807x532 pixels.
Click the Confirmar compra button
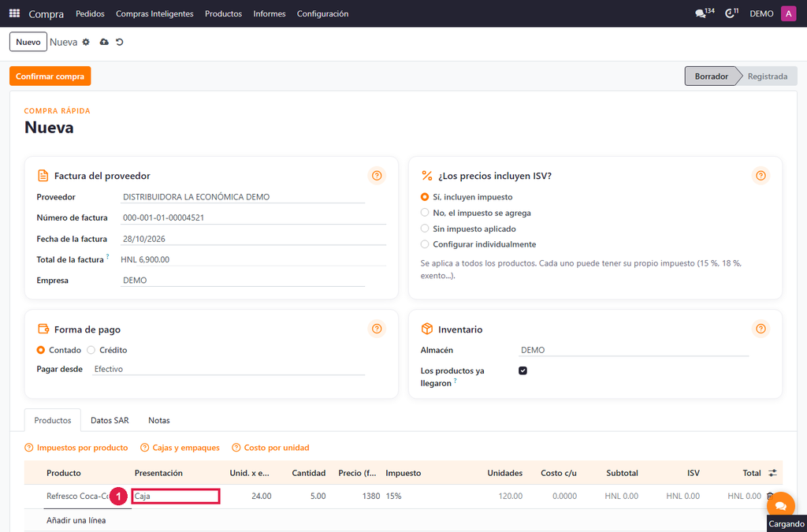(50, 76)
